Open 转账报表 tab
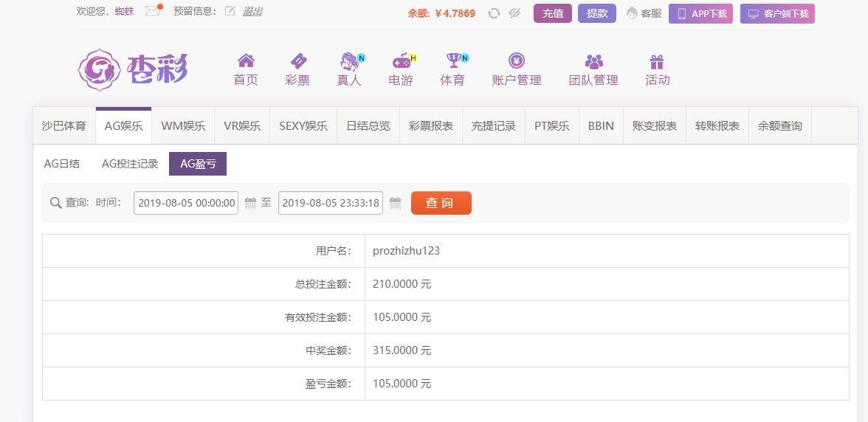Viewport: 868px width, 422px height. point(717,125)
